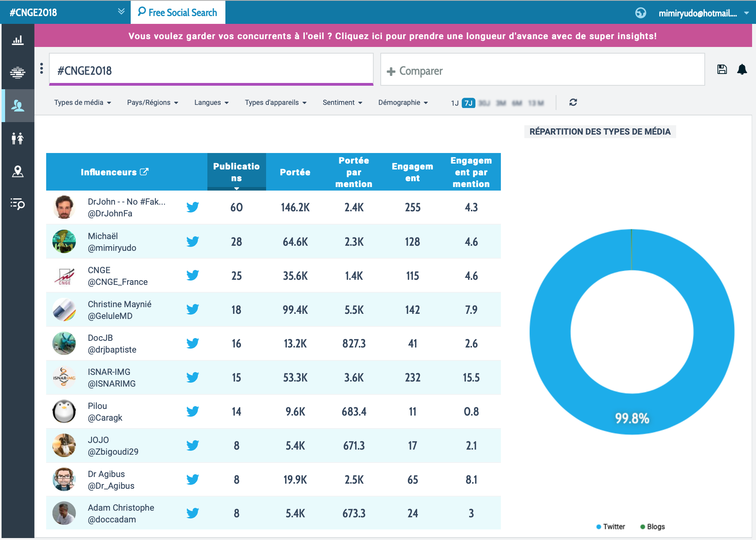Open the mentions feed sidebar icon

tap(18, 73)
